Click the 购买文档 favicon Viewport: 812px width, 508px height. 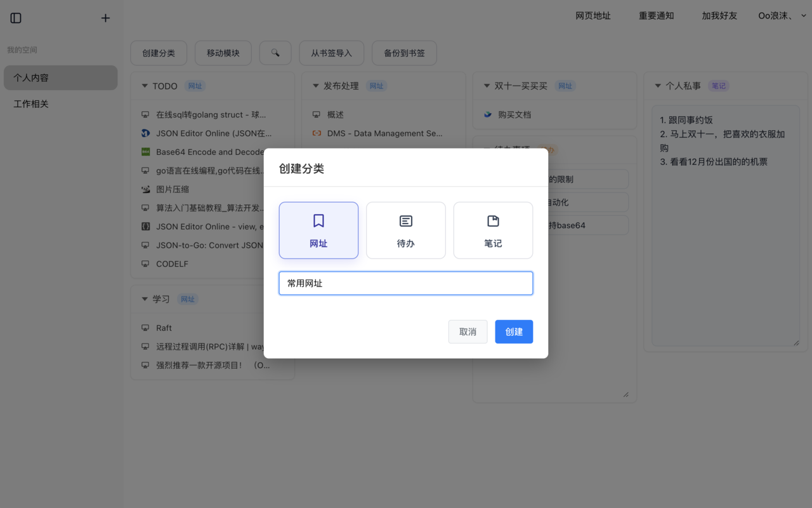coord(488,115)
